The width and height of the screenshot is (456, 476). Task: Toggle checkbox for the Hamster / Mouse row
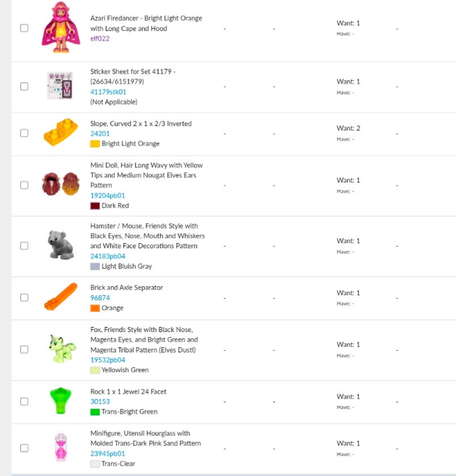24,245
